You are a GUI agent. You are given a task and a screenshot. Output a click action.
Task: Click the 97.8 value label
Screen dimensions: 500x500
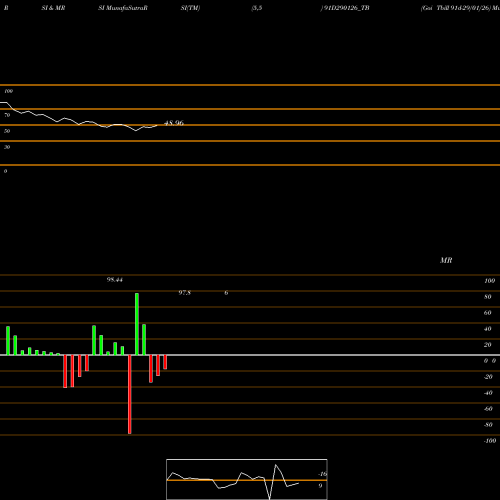tap(185, 293)
